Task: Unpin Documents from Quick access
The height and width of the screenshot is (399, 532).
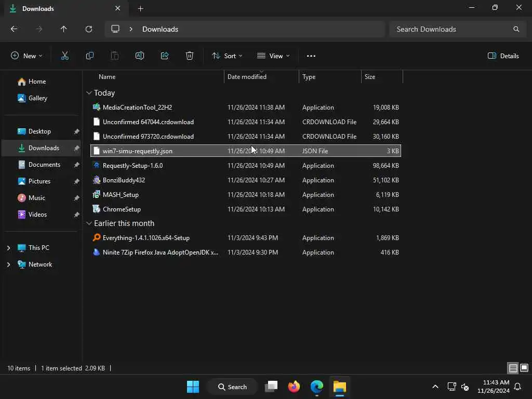Action: coord(77,165)
